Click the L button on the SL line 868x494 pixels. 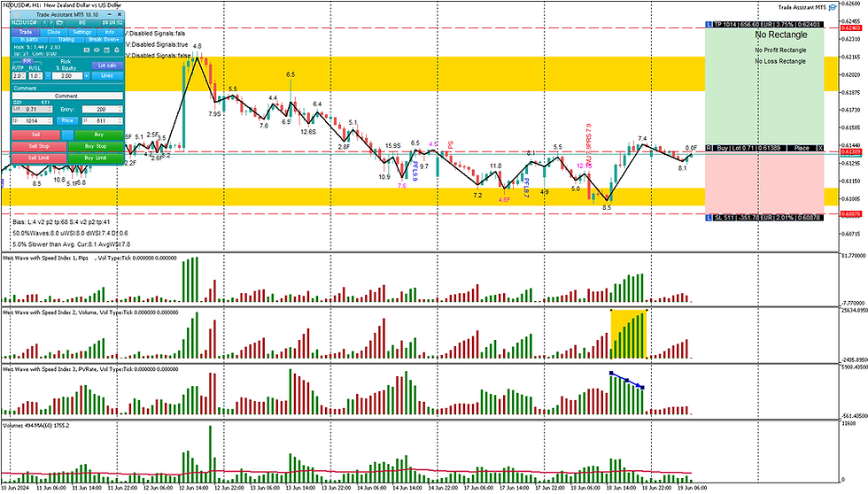(709, 218)
